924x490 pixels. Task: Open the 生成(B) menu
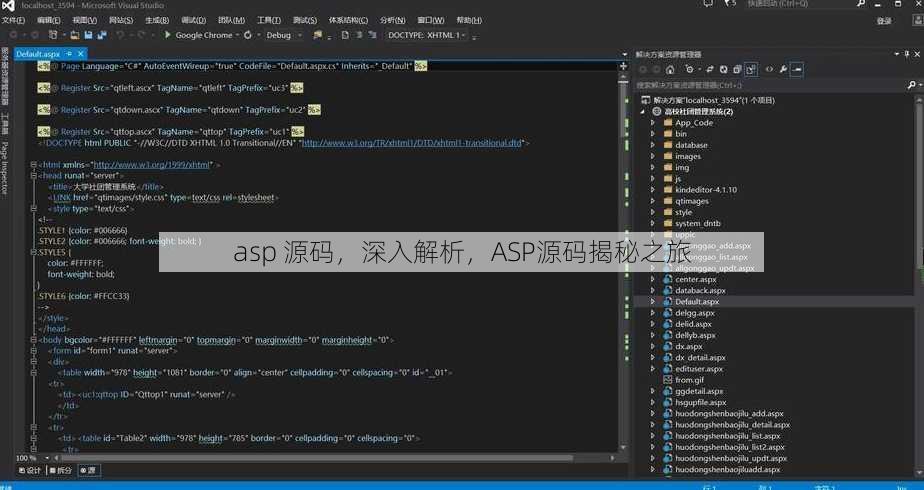point(157,20)
